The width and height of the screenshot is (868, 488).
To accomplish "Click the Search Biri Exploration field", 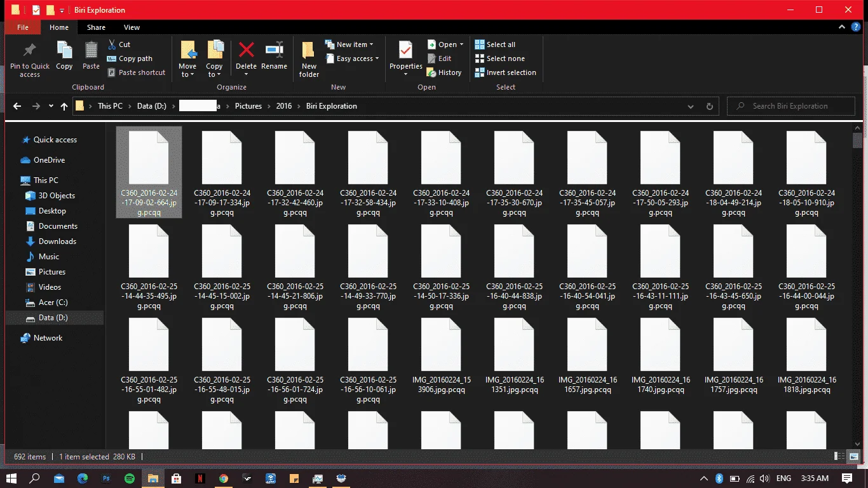I will point(790,106).
